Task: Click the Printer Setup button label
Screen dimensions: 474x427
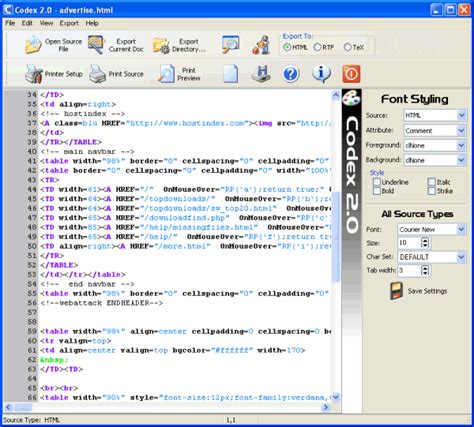Action: [x=64, y=74]
